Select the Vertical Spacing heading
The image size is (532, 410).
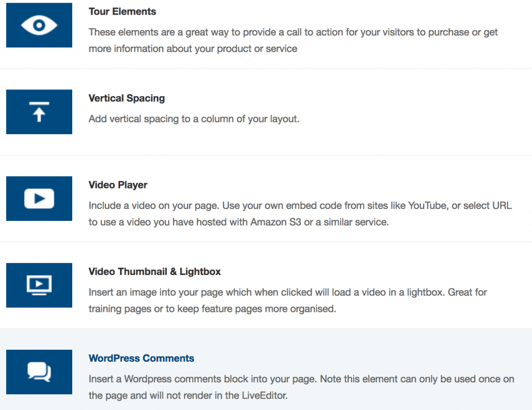click(x=127, y=98)
